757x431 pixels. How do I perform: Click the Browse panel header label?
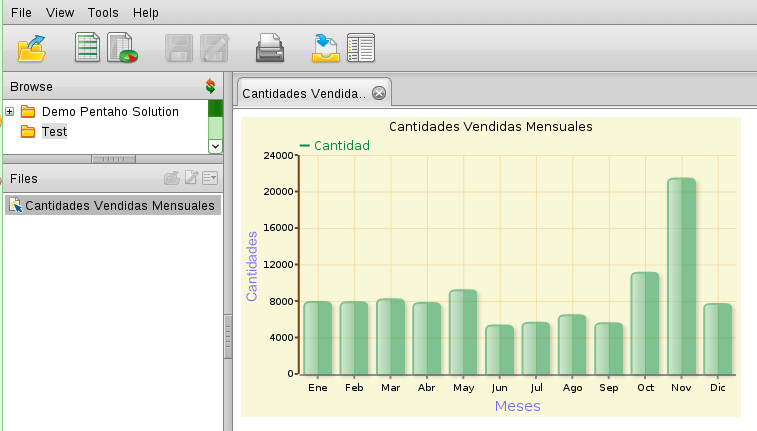click(31, 86)
